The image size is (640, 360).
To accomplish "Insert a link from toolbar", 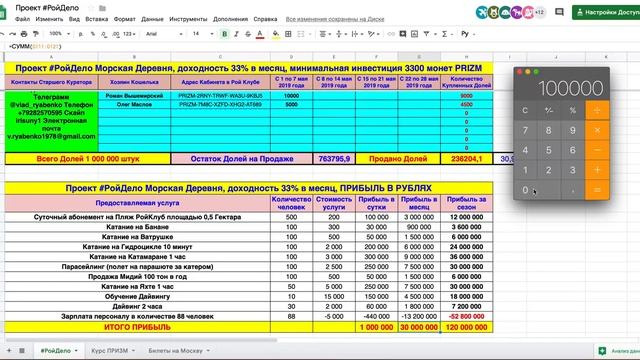I will coord(391,34).
